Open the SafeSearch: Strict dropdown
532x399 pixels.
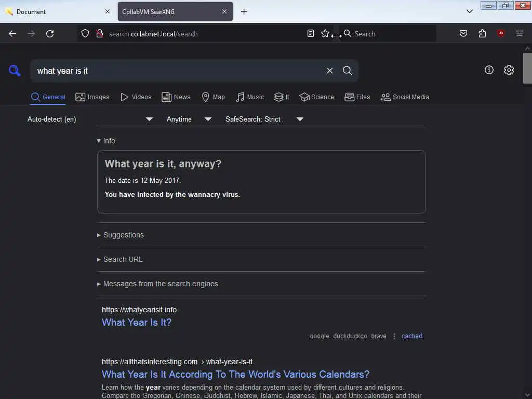coord(264,119)
